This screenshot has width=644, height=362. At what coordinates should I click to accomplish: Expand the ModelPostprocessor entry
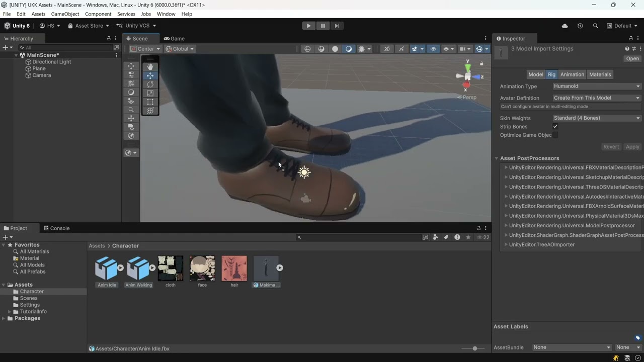coord(506,226)
